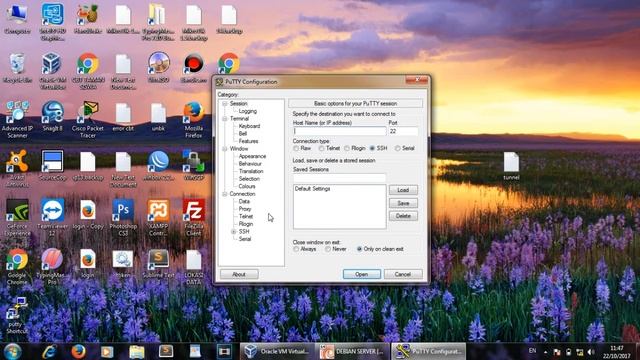Switch to DEBIAN SERVER taskbar window

pyautogui.click(x=352, y=351)
